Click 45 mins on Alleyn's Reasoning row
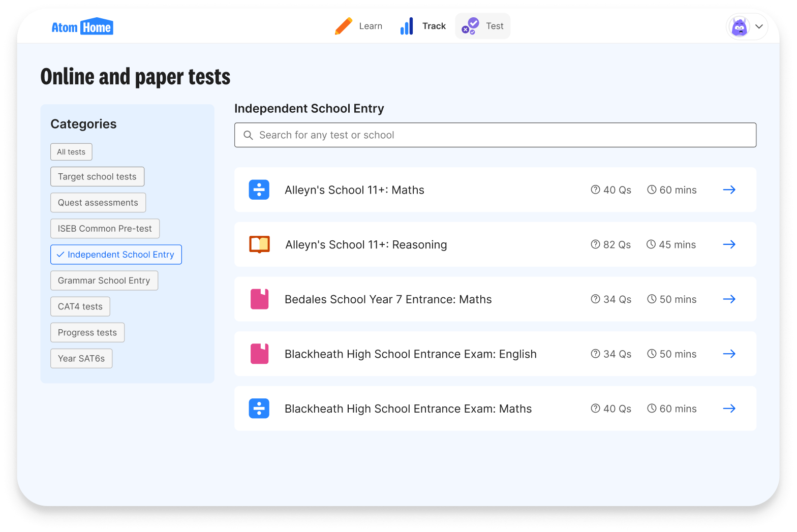797x532 pixels. tap(671, 244)
